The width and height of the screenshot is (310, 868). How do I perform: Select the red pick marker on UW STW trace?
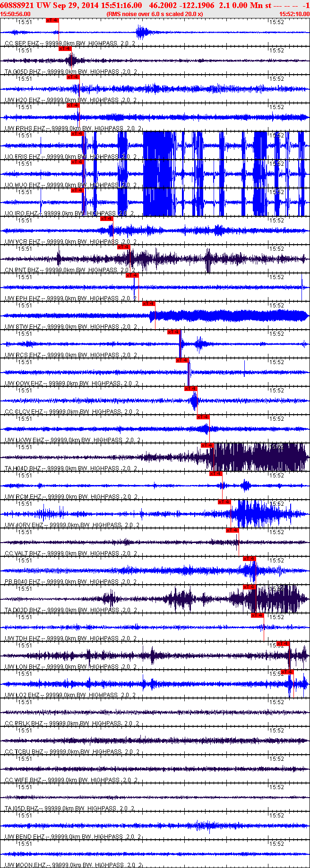click(149, 303)
